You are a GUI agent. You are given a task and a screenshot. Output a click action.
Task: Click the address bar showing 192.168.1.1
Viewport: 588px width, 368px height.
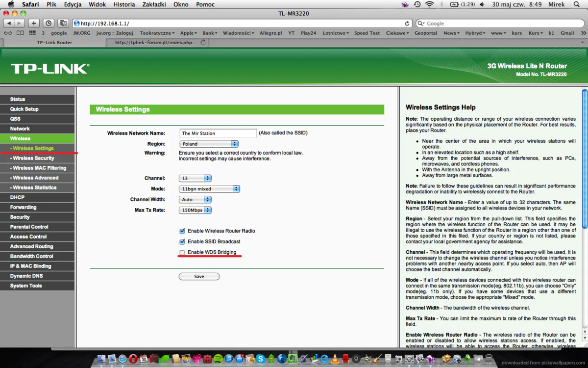click(242, 23)
